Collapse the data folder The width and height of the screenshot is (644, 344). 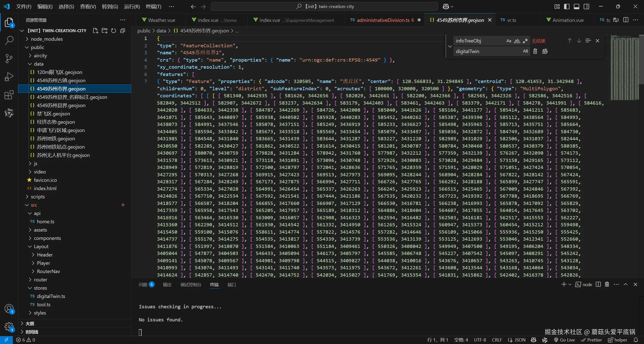38,64
